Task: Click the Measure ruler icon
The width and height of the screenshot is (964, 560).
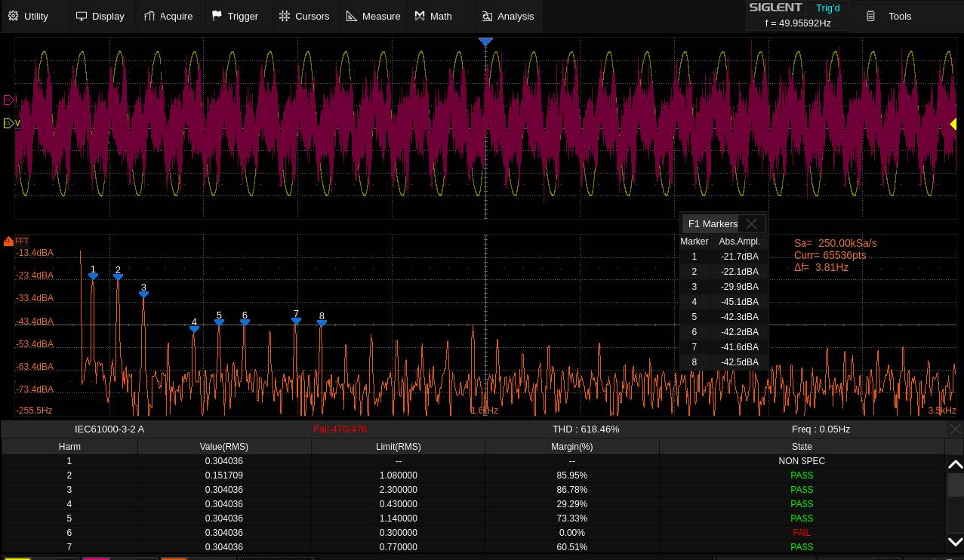Action: [x=352, y=16]
